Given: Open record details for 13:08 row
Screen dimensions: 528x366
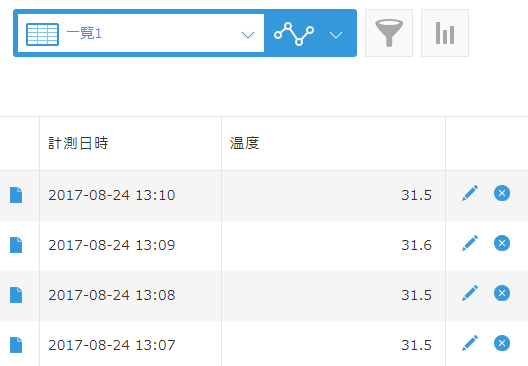Looking at the screenshot, I should (16, 295).
